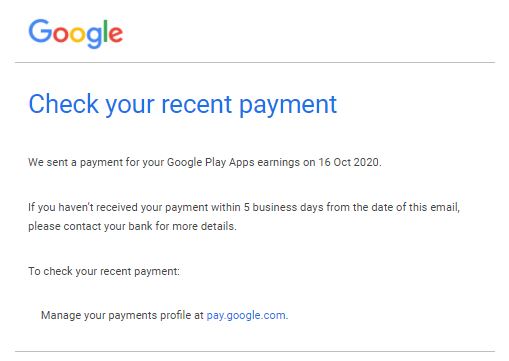
Task: Click the red letter e ending the logo
Action: (116, 34)
